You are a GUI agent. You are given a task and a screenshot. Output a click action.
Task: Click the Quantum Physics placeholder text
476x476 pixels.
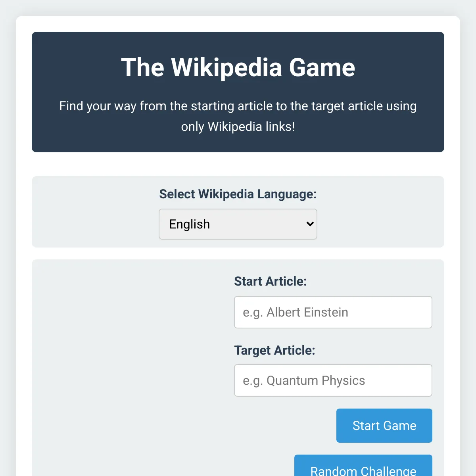click(x=304, y=380)
